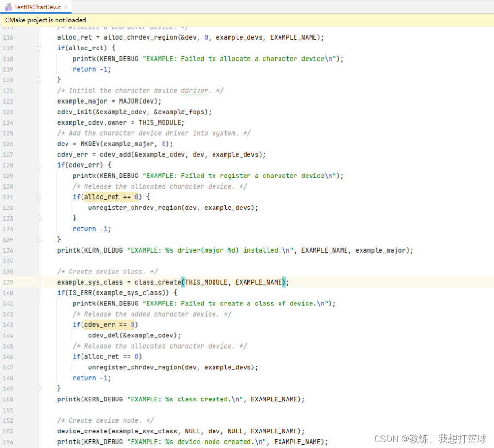Image resolution: width=494 pixels, height=448 pixels.
Task: Click highlighted alloc_ret == 0 condition on line 131
Action: pyautogui.click(x=111, y=197)
